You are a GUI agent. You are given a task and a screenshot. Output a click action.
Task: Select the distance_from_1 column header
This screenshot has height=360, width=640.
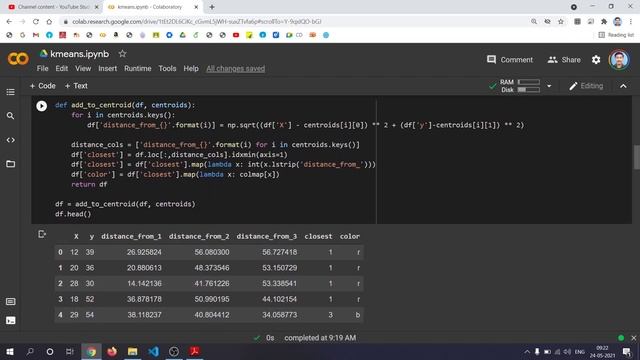pos(131,236)
